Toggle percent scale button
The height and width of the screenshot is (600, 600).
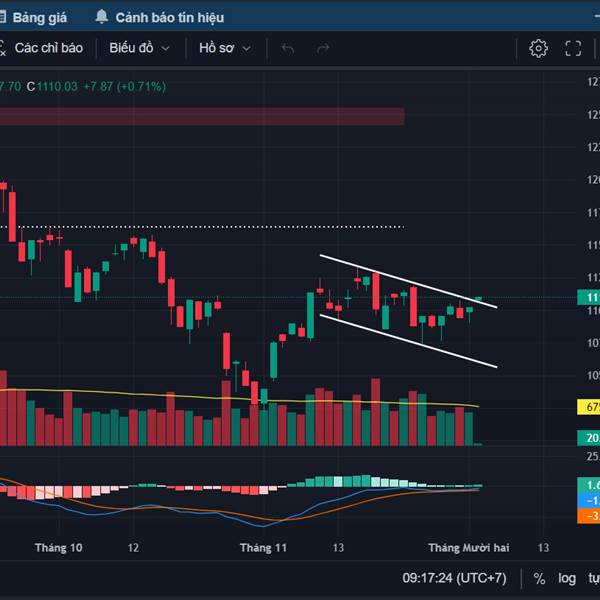pyautogui.click(x=539, y=579)
